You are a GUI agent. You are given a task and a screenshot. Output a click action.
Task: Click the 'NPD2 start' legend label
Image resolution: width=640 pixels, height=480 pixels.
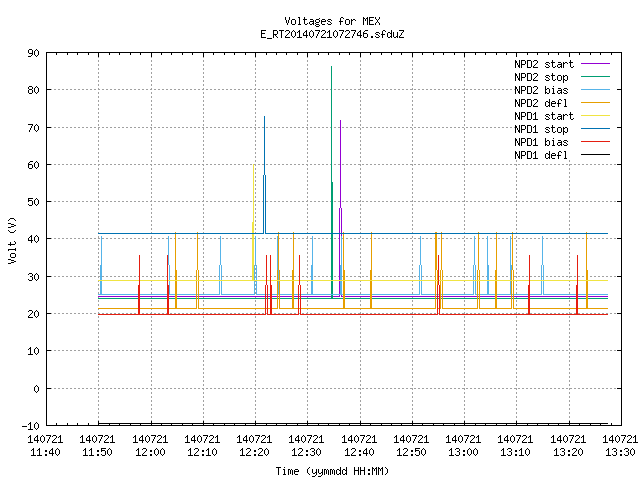[x=544, y=64]
